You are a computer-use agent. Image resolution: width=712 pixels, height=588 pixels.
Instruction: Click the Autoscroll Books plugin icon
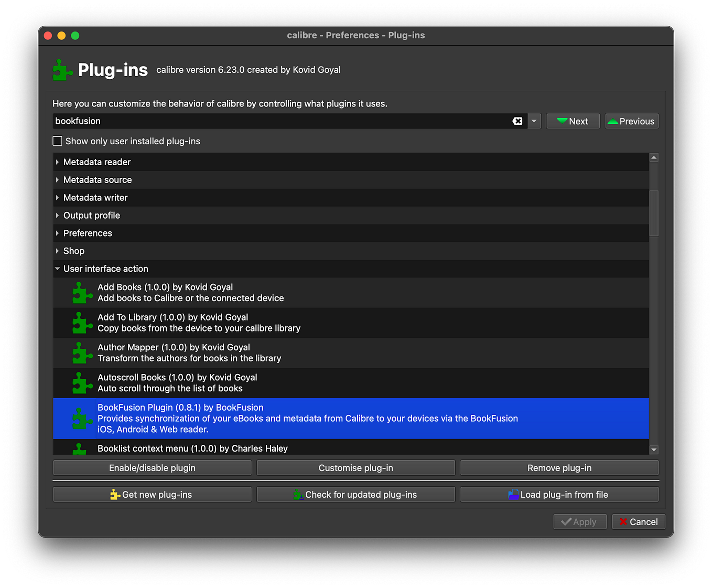[82, 383]
